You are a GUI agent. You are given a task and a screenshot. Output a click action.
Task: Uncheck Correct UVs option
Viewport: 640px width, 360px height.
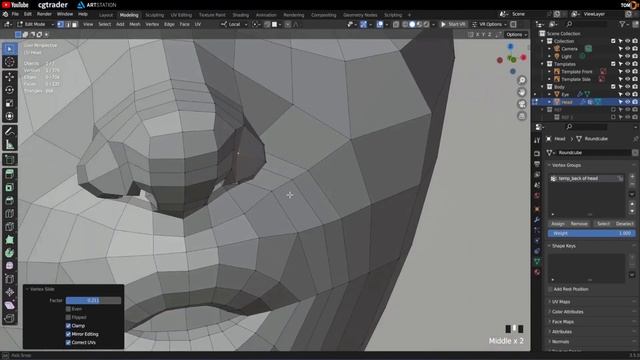(68, 342)
